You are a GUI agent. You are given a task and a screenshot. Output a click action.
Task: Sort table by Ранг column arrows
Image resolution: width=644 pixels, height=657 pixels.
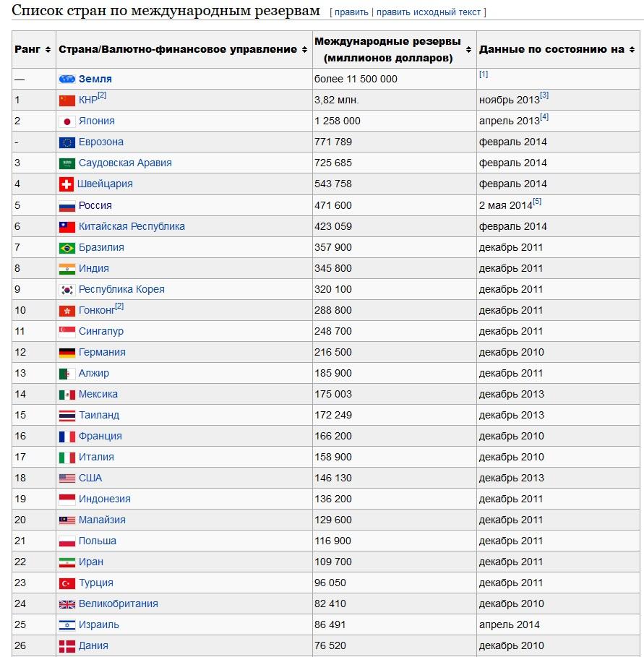point(48,49)
